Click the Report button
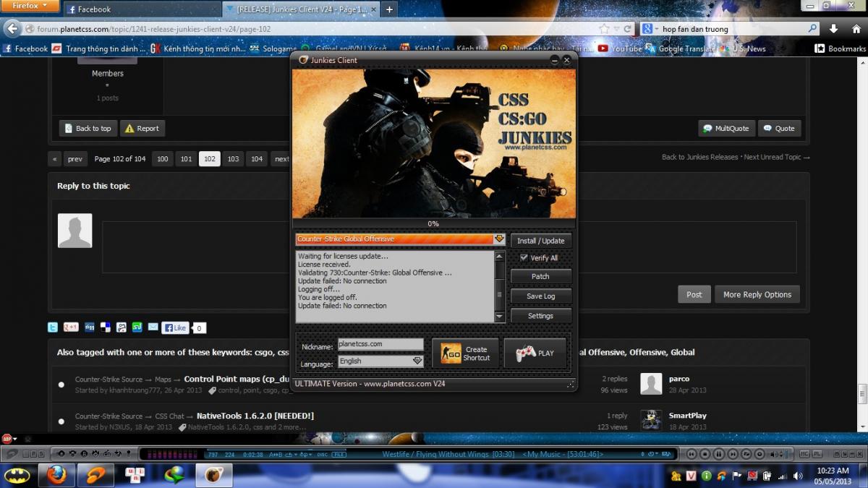Screen dimensions: 868x488 [142, 129]
